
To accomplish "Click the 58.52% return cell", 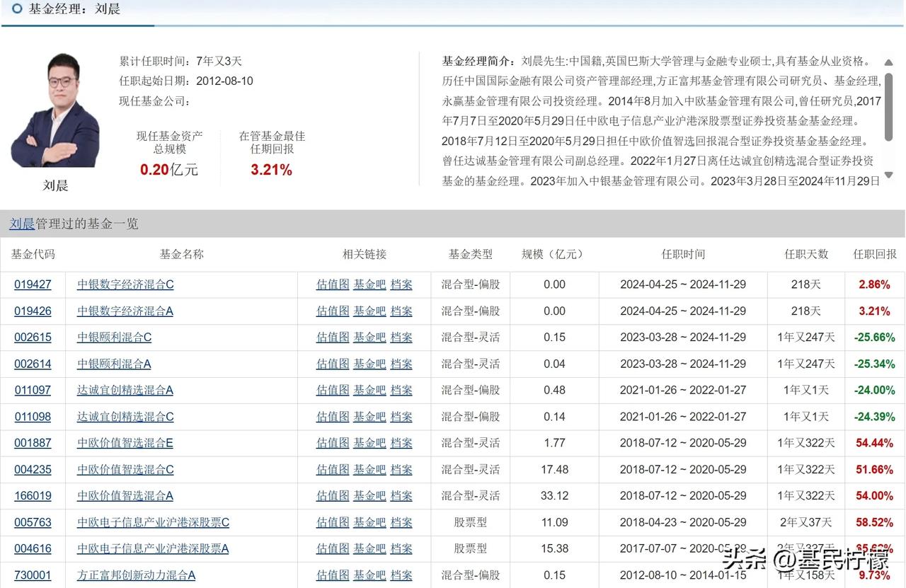I will pos(875,522).
